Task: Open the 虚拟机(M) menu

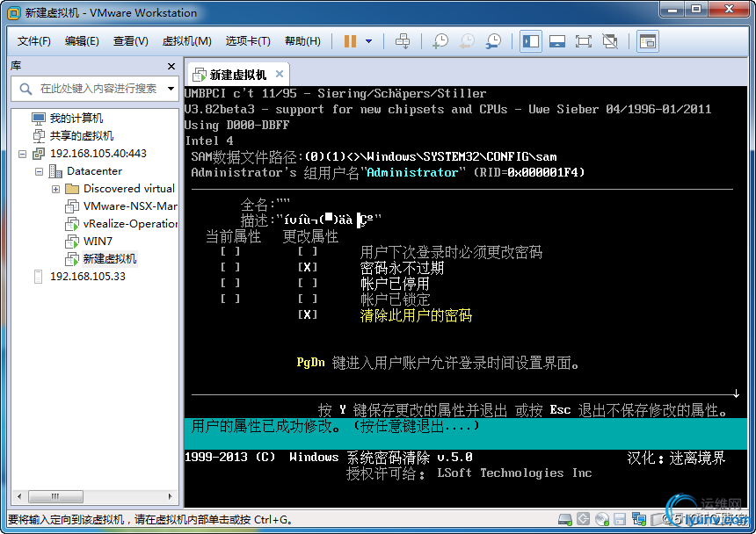Action: [186, 41]
